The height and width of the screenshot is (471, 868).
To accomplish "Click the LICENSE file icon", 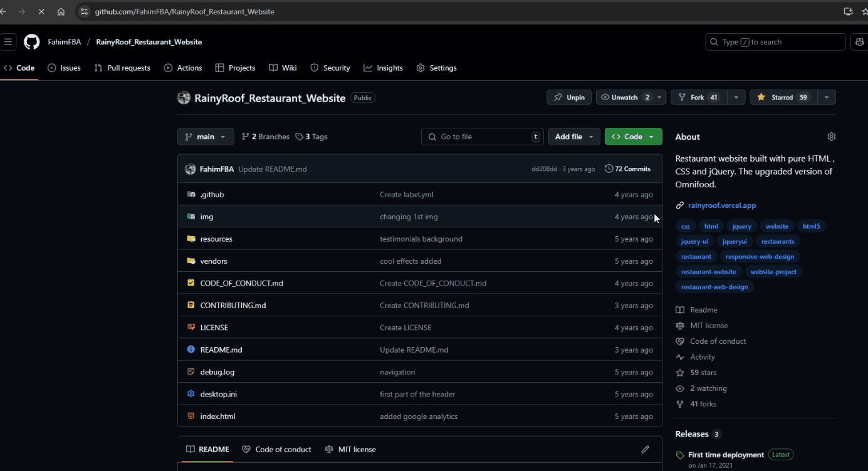I will 191,328.
